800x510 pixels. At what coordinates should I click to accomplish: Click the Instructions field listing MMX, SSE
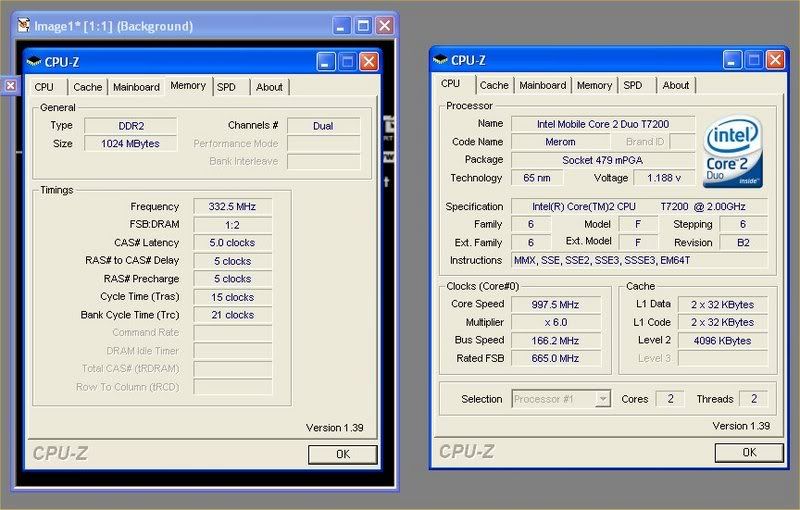639,261
